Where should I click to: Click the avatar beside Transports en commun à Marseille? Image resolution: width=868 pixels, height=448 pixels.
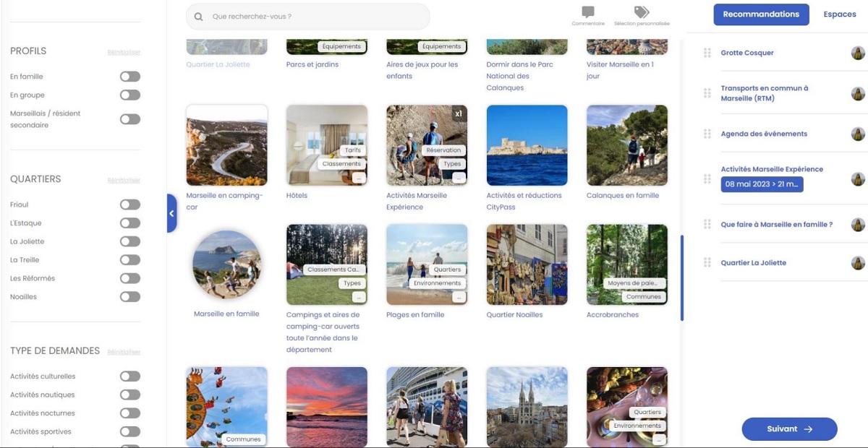(858, 94)
